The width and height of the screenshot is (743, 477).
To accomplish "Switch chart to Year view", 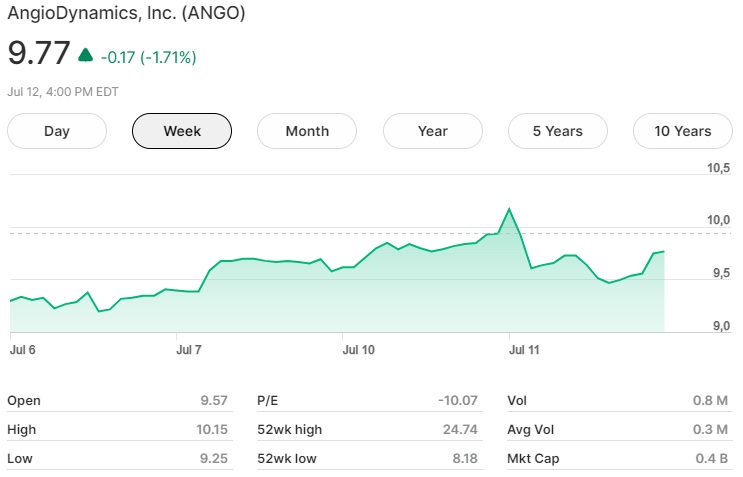I will (x=433, y=131).
